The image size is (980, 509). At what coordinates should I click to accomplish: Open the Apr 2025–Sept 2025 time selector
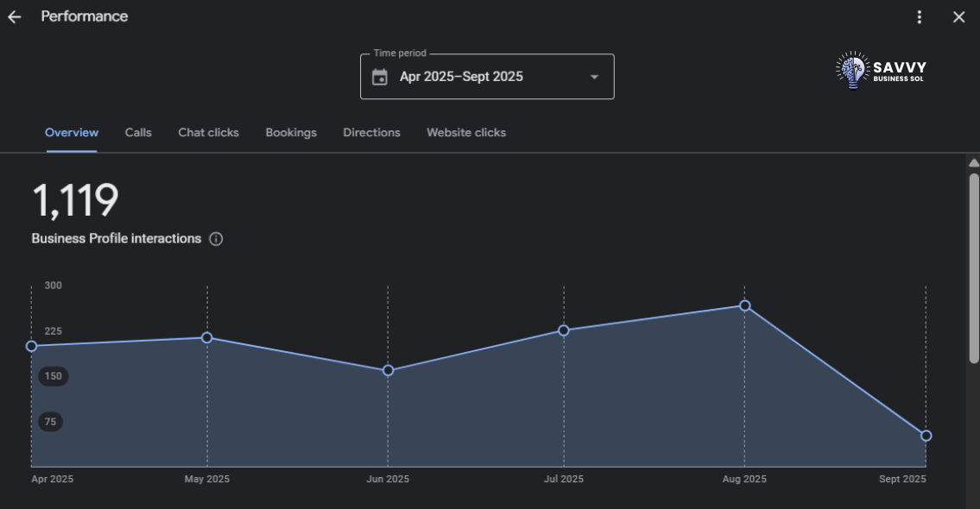pyautogui.click(x=487, y=76)
